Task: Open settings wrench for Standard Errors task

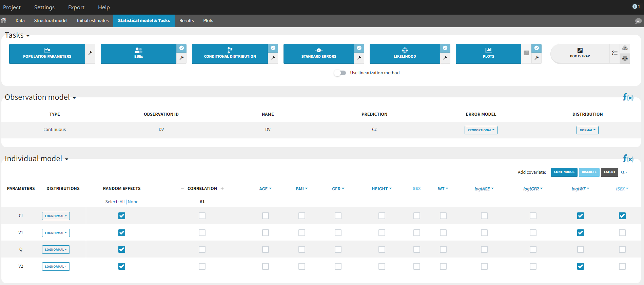Action: (x=359, y=58)
